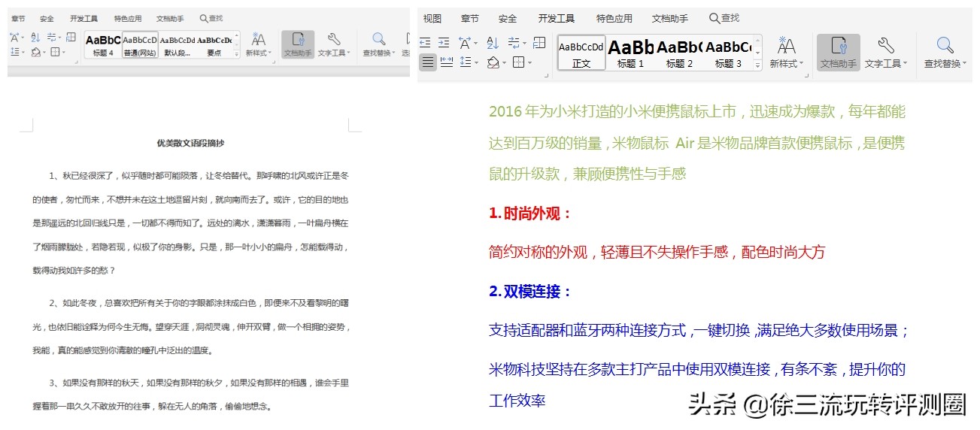
Task: Click the 查找替换 magnifier in right window
Action: [x=945, y=45]
